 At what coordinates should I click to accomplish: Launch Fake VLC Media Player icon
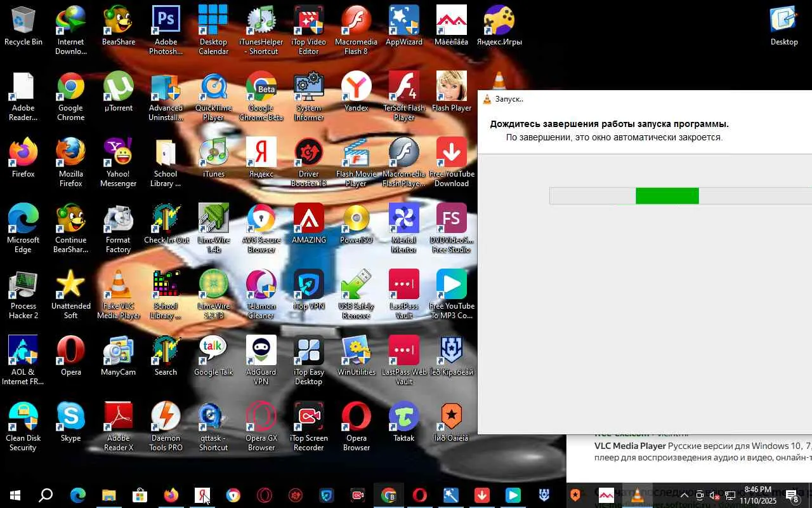(x=119, y=295)
